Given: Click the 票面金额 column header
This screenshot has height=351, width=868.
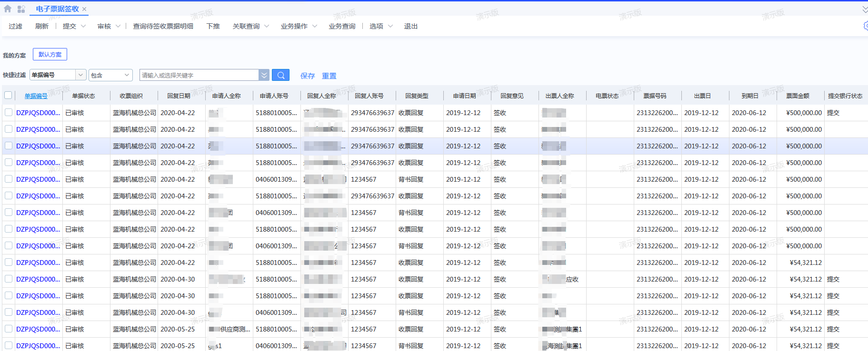Looking at the screenshot, I should tap(798, 96).
